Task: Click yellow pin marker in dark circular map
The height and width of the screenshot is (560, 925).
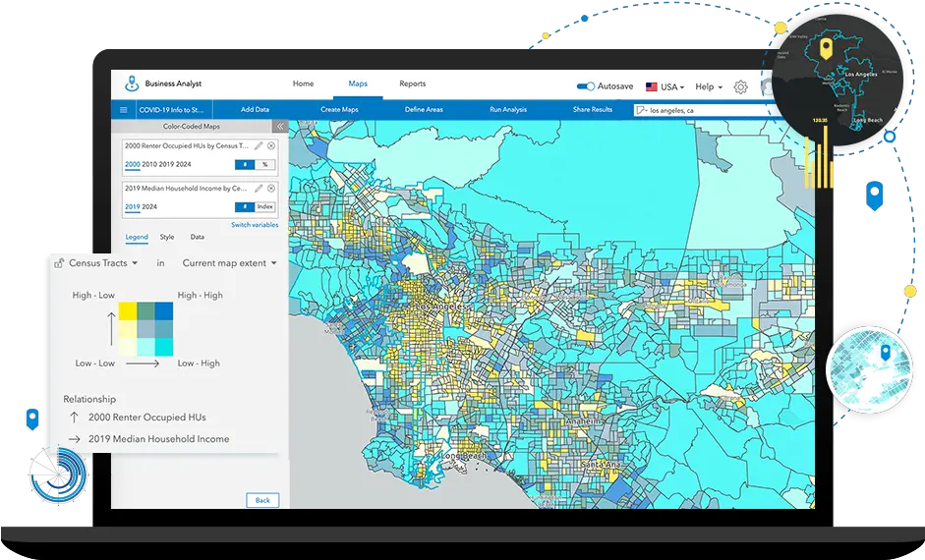Action: (x=827, y=48)
